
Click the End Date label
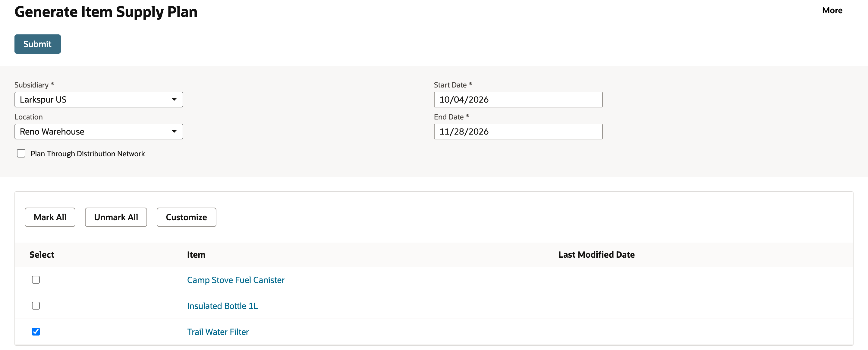click(451, 117)
